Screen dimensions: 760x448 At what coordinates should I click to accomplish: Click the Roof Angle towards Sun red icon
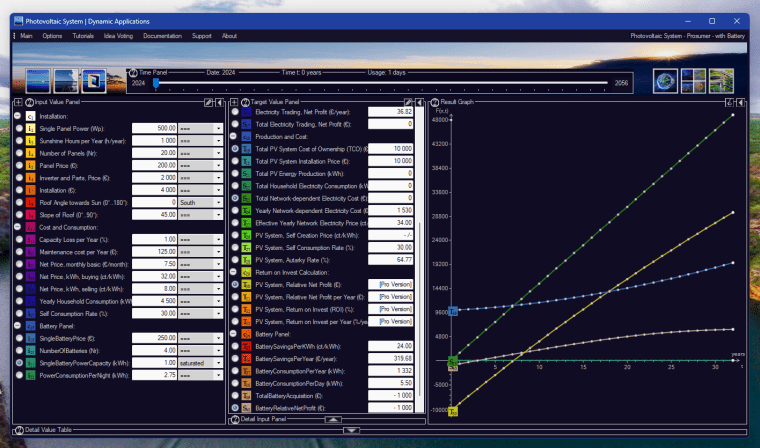31,203
